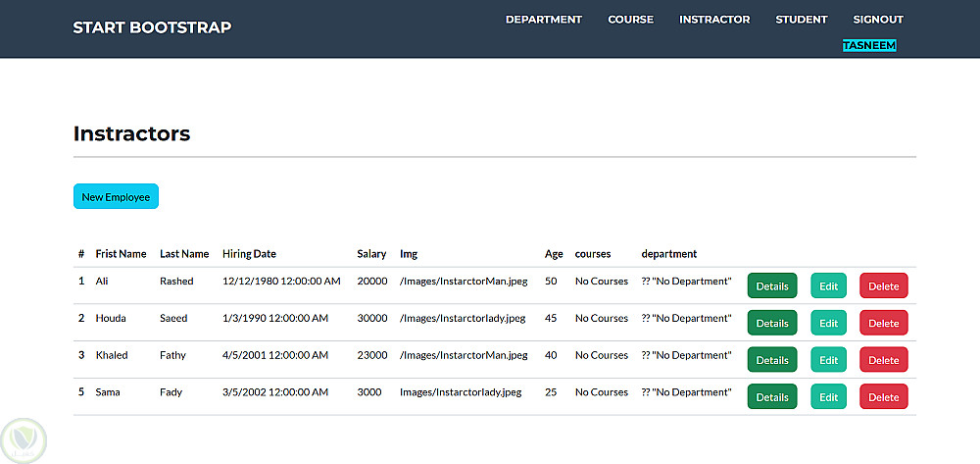View Details for instructor Ali
This screenshot has width=980, height=464.
click(x=771, y=286)
